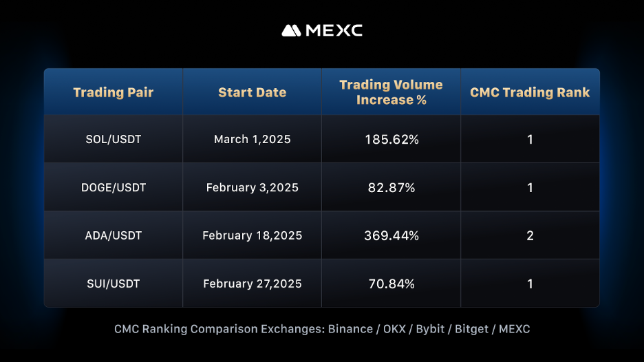Click the 369.44% volume increase value
The image size is (644, 362).
point(391,235)
